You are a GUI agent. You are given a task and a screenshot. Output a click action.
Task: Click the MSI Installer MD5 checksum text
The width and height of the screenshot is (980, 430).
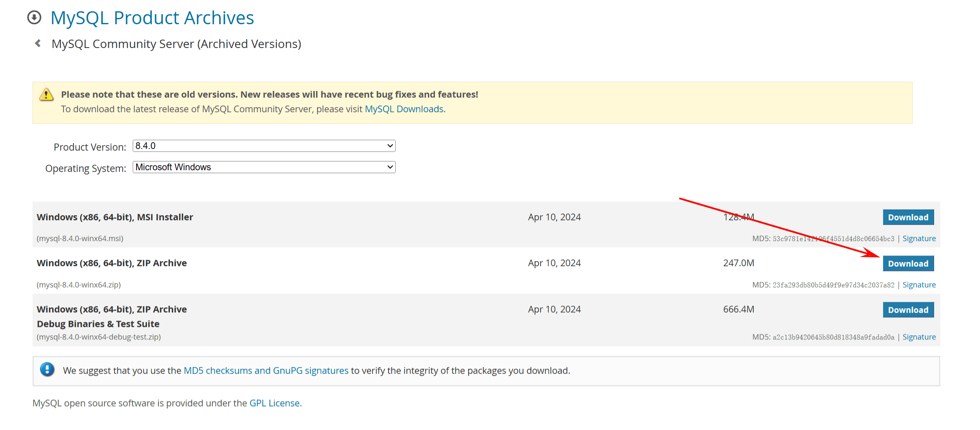[x=833, y=239]
